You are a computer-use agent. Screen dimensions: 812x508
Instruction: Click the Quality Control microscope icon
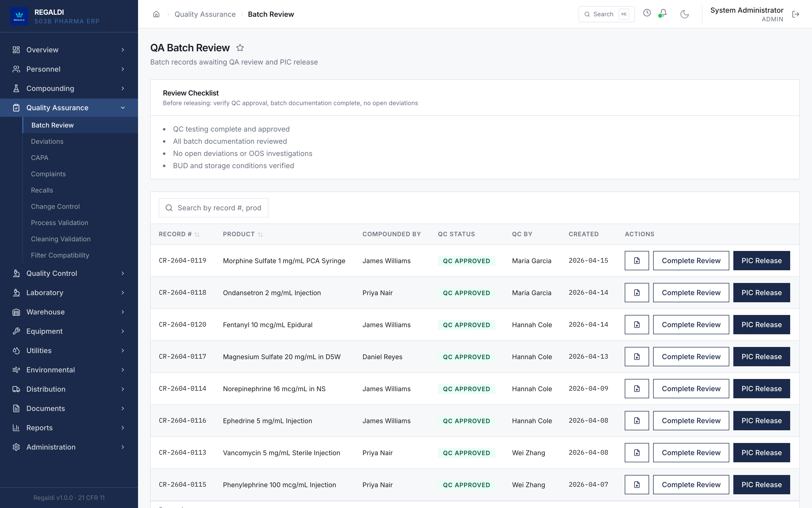point(16,273)
